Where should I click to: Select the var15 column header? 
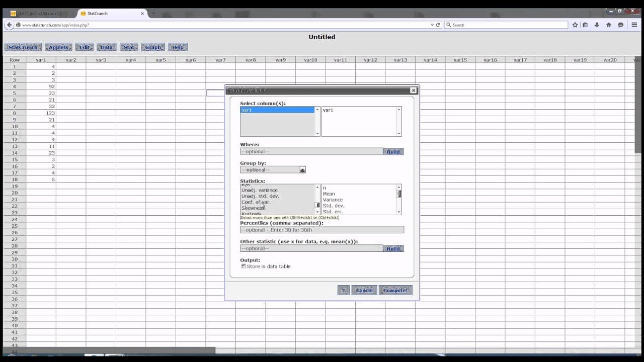tap(460, 60)
